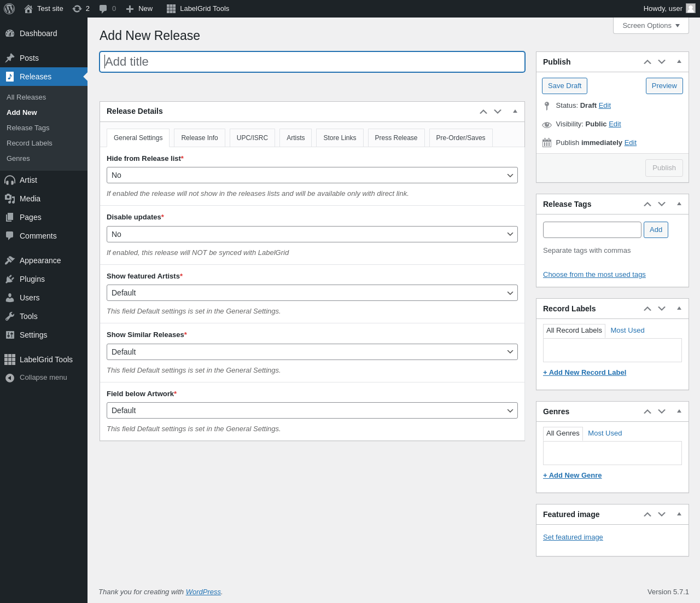700x603 pixels.
Task: Switch to the UPC/ISRC tab
Action: pos(252,138)
